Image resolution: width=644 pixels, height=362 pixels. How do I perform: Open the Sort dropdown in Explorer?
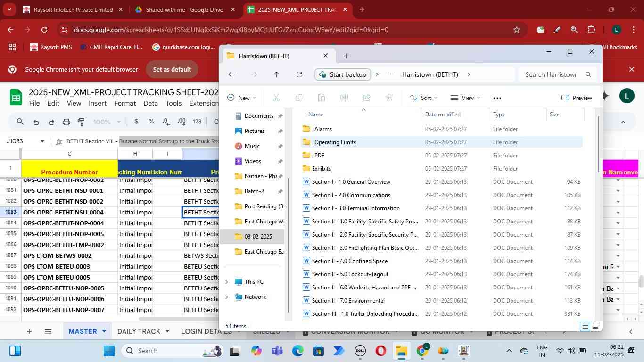point(423,98)
